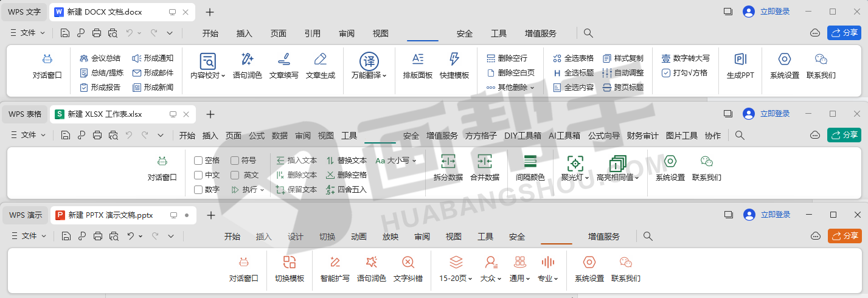Click 删除空行 in the Writer ribbon
868x298 pixels.
click(507, 58)
